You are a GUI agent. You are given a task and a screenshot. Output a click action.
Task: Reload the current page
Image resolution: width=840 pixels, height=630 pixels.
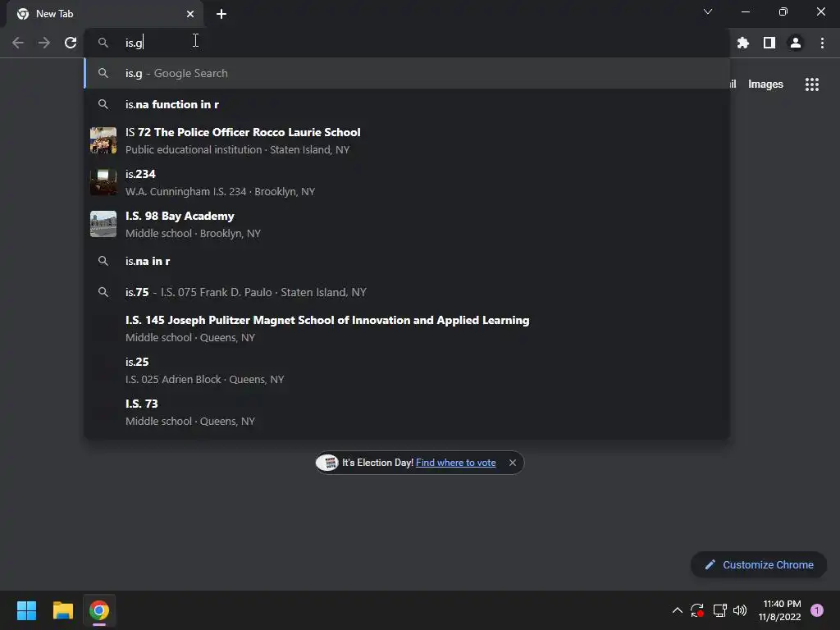(71, 43)
